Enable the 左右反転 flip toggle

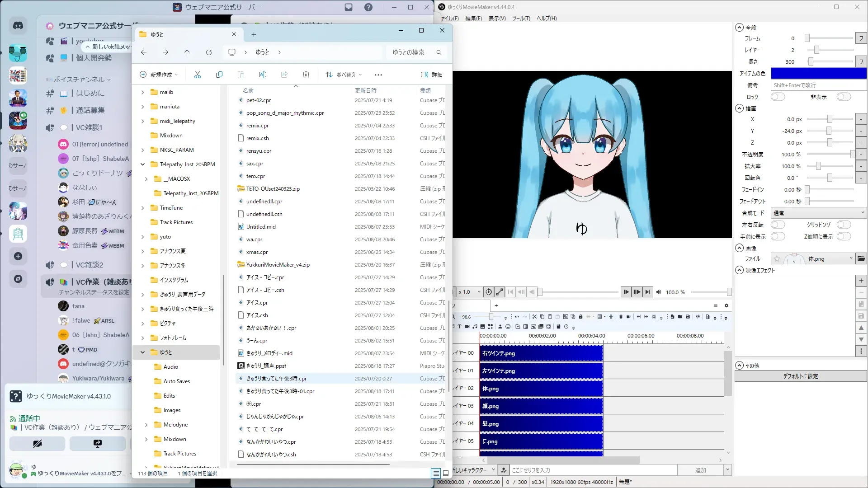point(778,225)
